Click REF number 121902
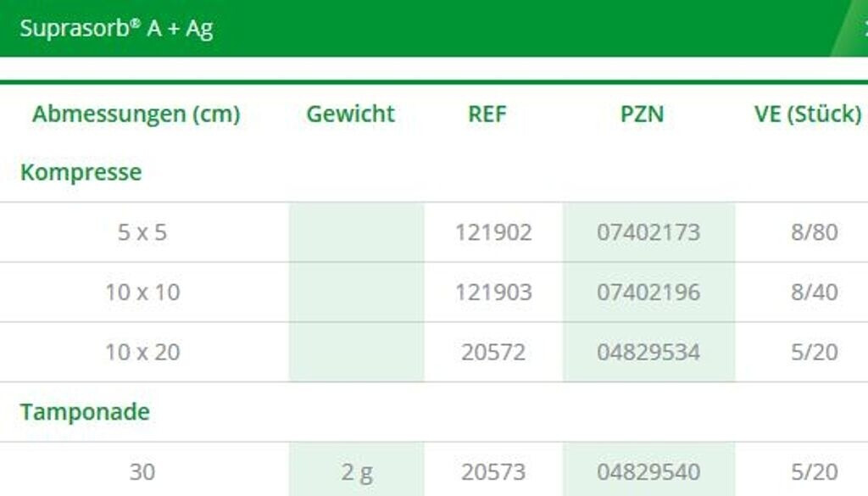 coord(493,232)
